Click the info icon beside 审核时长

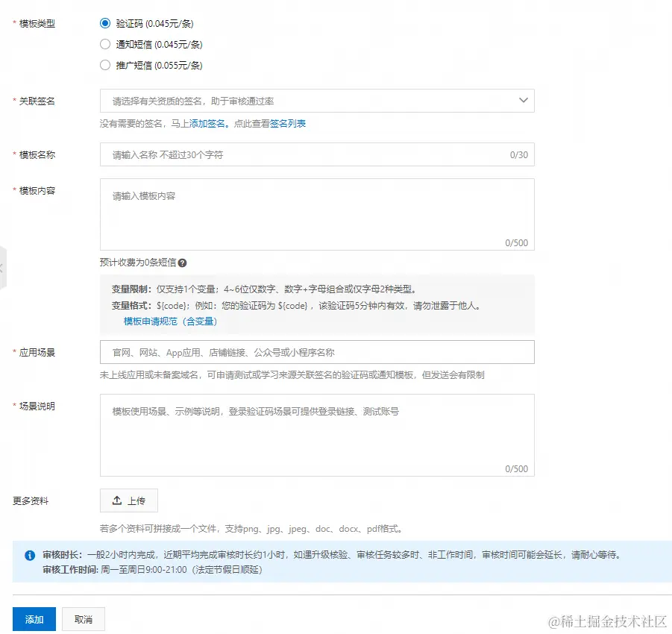click(30, 555)
